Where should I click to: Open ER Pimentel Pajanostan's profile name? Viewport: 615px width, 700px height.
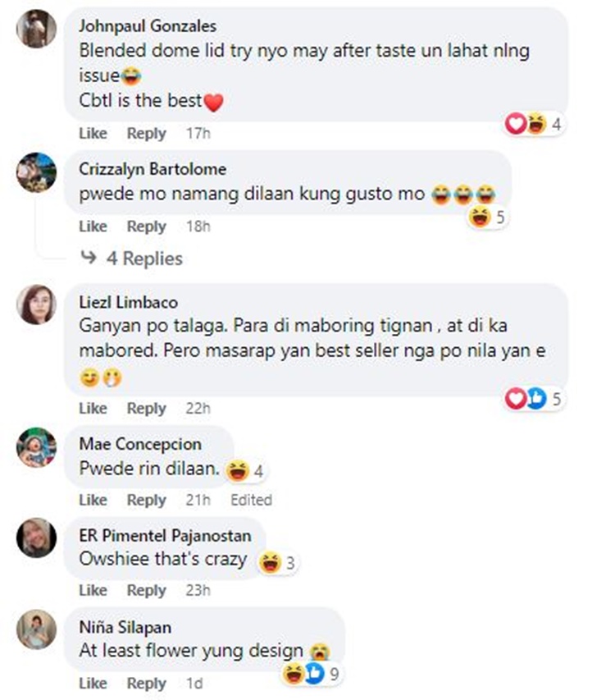tap(165, 535)
